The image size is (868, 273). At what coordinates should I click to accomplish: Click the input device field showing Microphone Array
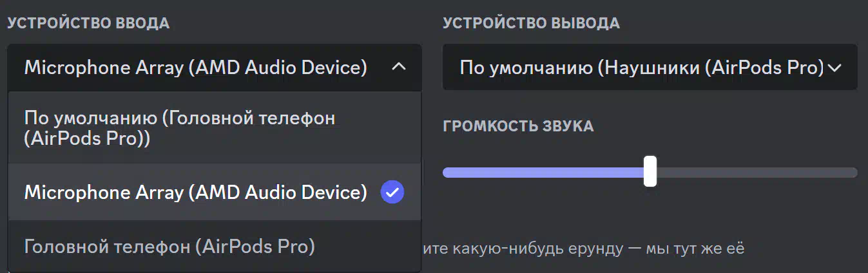point(215,67)
